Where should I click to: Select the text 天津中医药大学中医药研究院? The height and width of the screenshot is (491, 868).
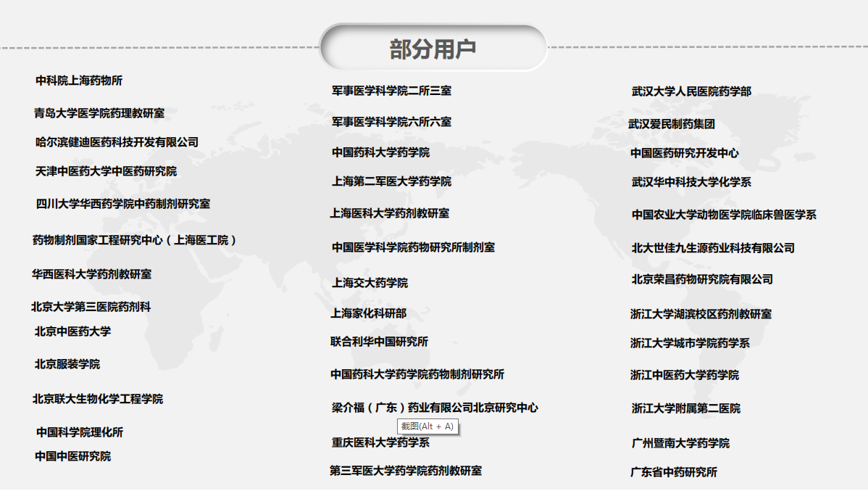click(x=106, y=172)
